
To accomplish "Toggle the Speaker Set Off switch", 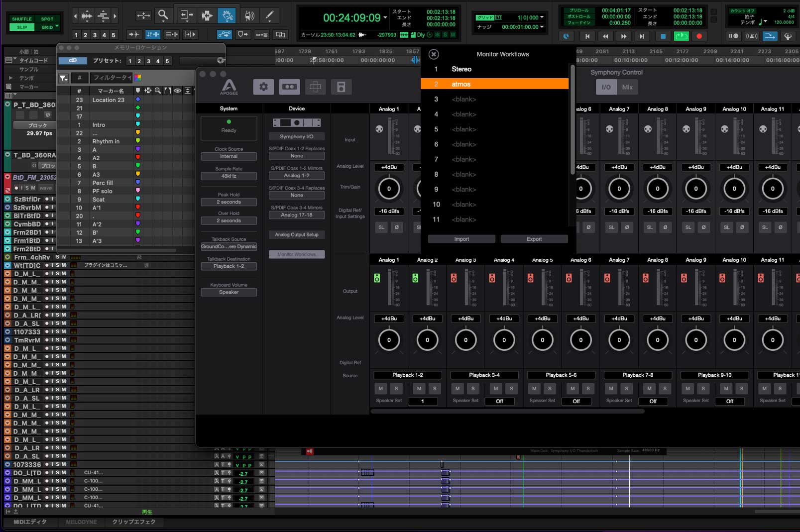I will coord(500,401).
